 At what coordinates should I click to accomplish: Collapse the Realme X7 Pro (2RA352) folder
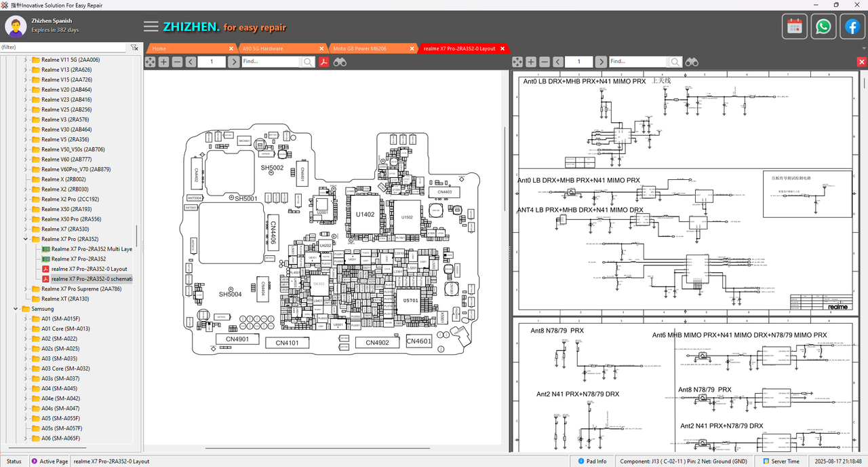coord(26,239)
